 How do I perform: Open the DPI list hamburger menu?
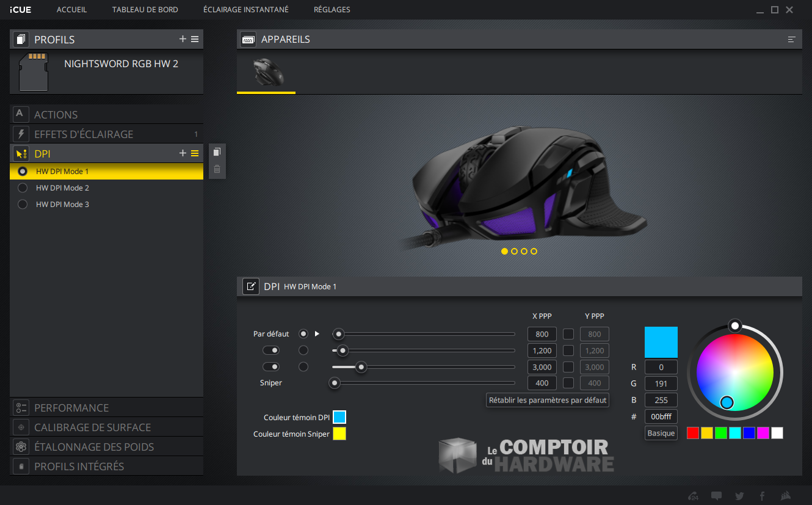(195, 153)
